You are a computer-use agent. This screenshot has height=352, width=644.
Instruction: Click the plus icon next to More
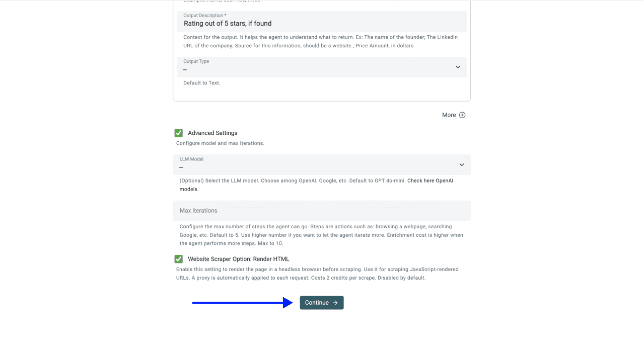(x=463, y=115)
